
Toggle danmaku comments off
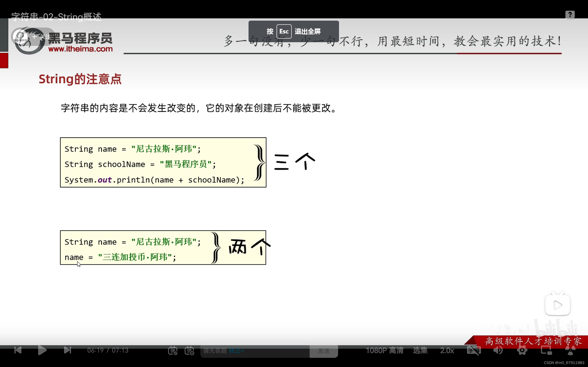pyautogui.click(x=173, y=351)
